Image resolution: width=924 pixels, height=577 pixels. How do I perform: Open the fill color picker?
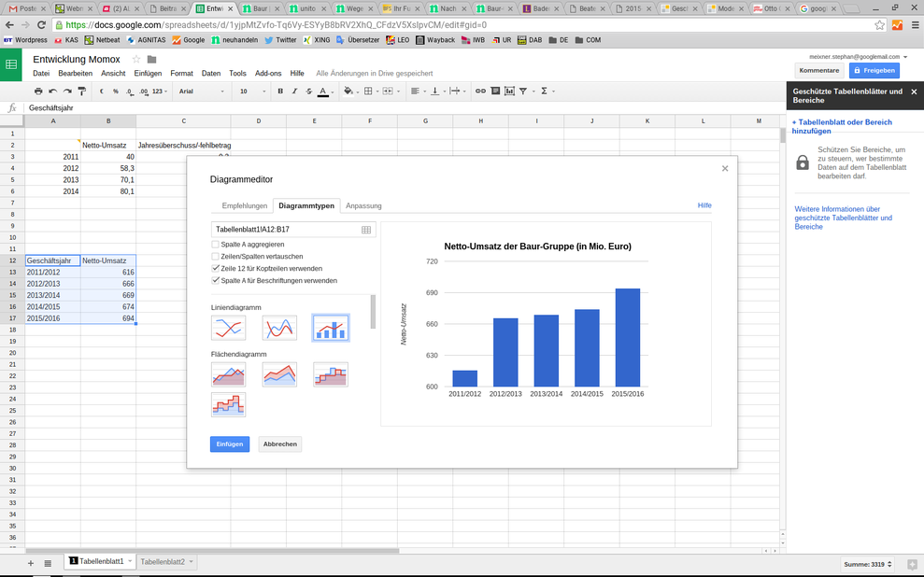click(350, 91)
